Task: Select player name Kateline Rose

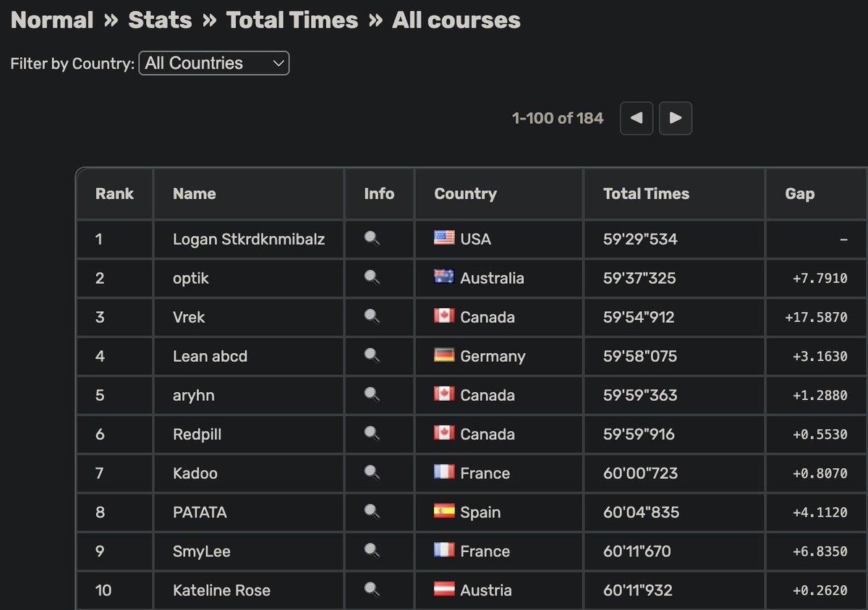Action: (x=221, y=590)
